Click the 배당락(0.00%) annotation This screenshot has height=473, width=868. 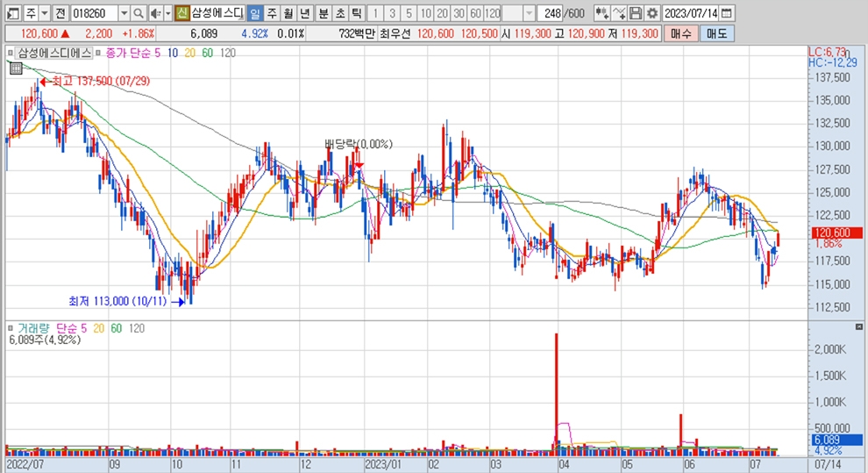click(x=359, y=144)
